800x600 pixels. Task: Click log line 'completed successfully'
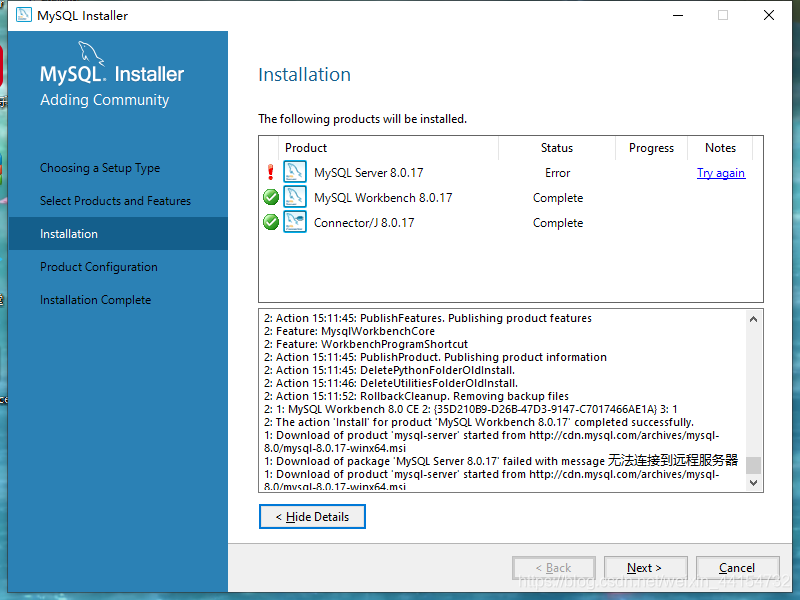click(x=479, y=422)
